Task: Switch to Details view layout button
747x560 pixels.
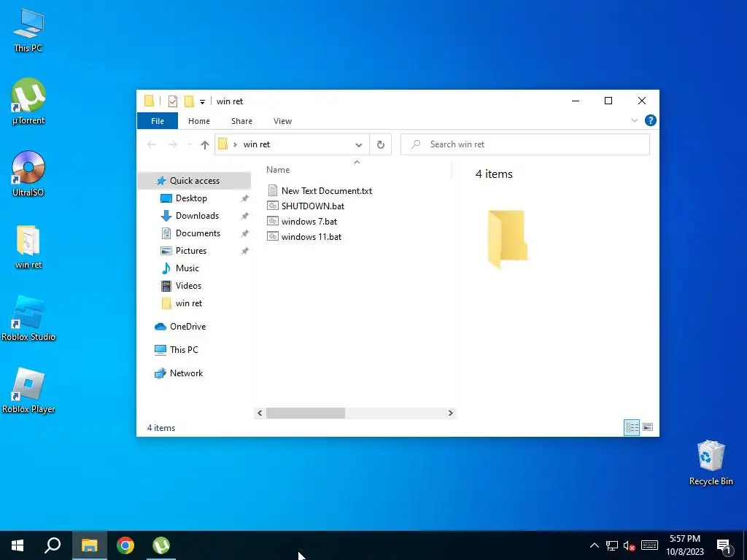Action: coord(632,427)
